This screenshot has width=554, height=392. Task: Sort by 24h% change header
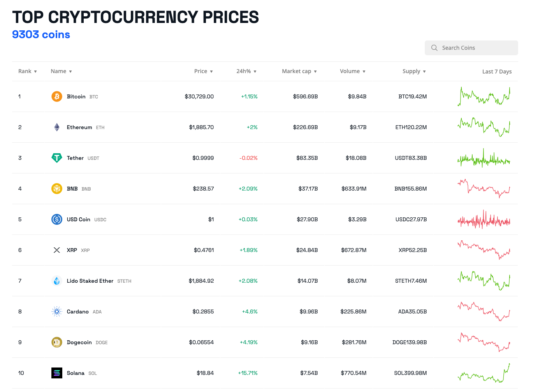click(x=246, y=71)
